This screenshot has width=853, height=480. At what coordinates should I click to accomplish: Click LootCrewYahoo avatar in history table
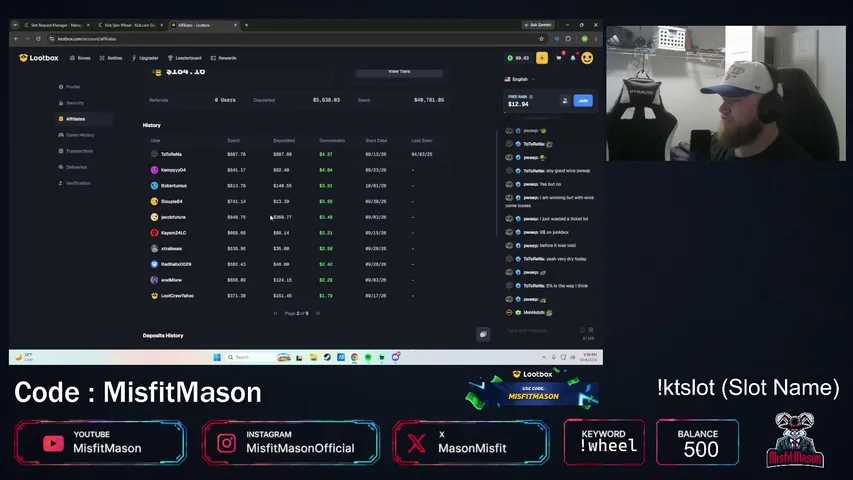pos(154,296)
